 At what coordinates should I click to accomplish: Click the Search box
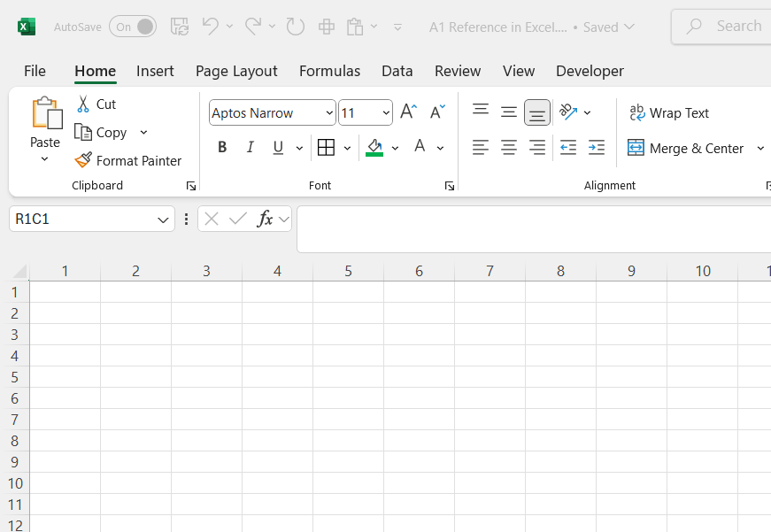coord(721,27)
